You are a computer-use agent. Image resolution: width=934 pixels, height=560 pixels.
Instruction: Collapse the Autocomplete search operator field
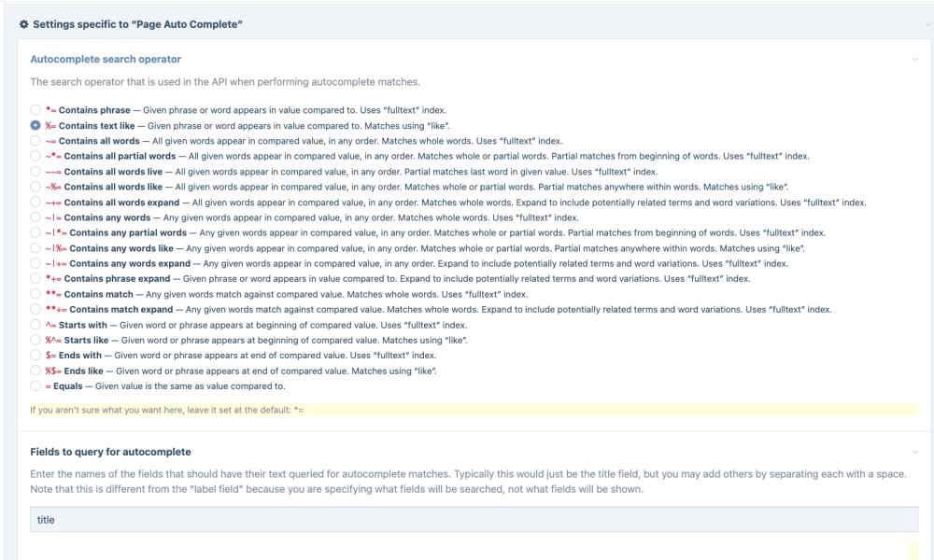coord(914,59)
